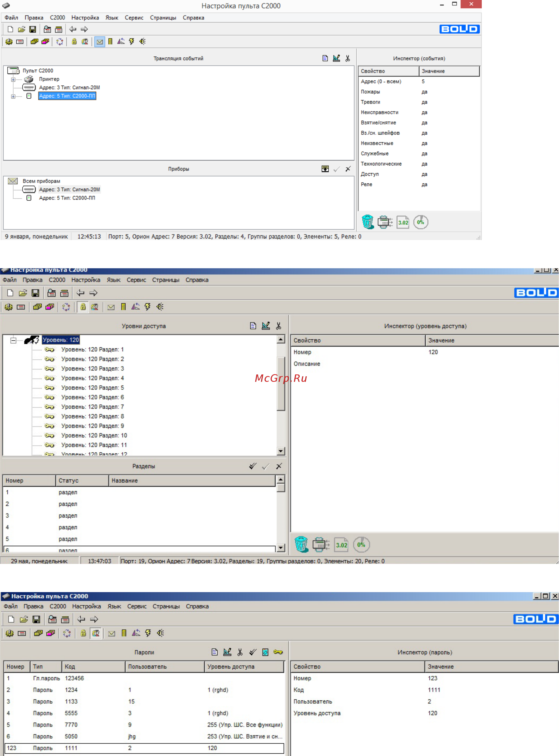Click X icon in Приборы panel header
This screenshot has width=559, height=756.
pos(348,169)
